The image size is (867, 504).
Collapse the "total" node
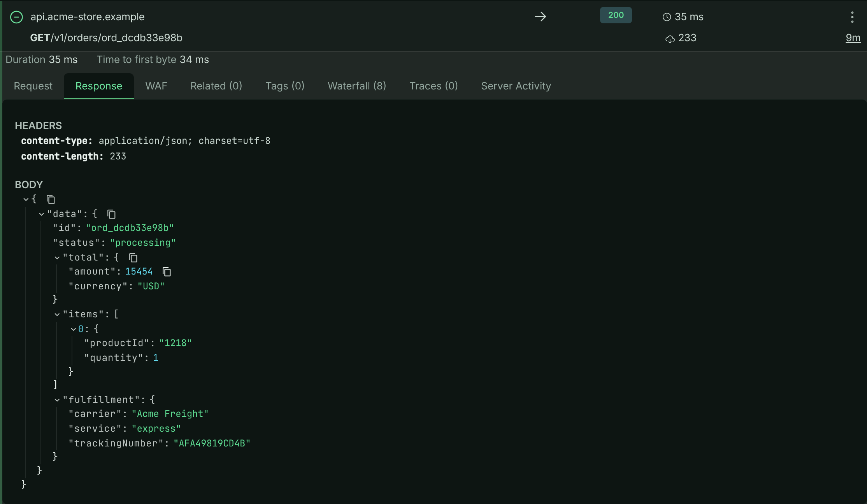[x=57, y=258]
